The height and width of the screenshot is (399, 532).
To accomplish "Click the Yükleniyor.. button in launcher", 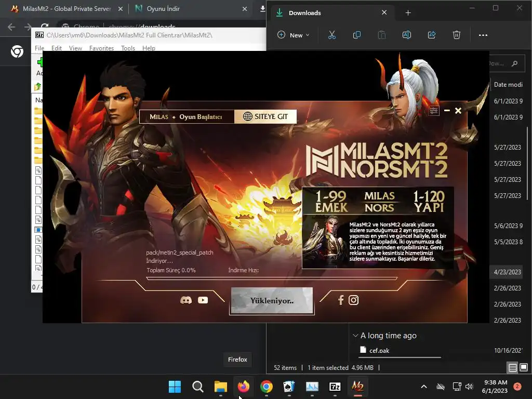I will pos(272,301).
